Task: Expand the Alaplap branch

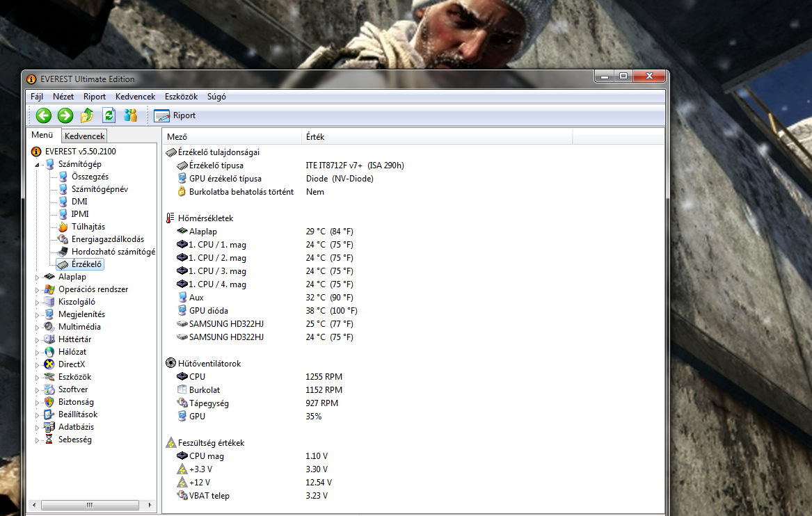Action: (x=37, y=277)
